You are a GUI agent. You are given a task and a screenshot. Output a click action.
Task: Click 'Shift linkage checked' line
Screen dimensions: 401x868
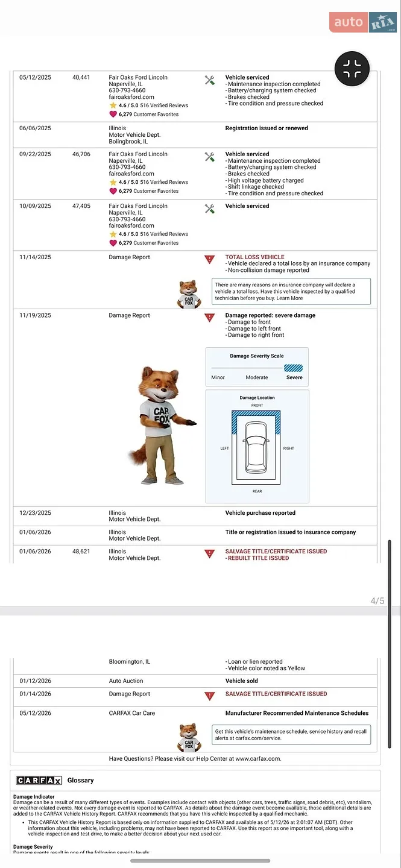254,187
